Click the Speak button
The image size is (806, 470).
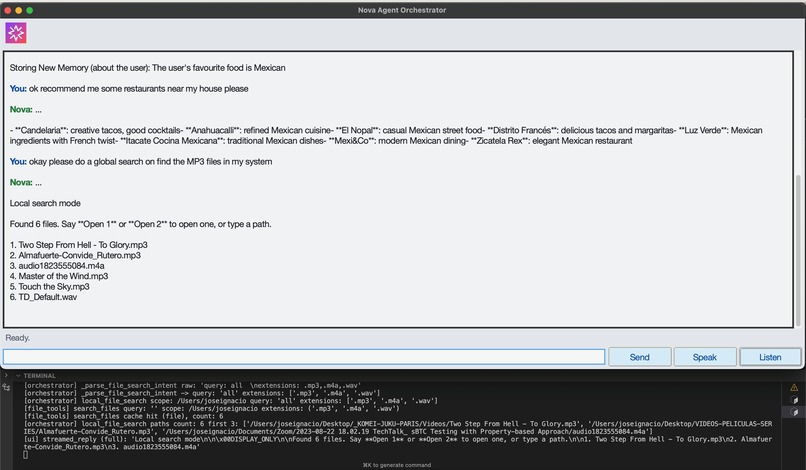[705, 357]
